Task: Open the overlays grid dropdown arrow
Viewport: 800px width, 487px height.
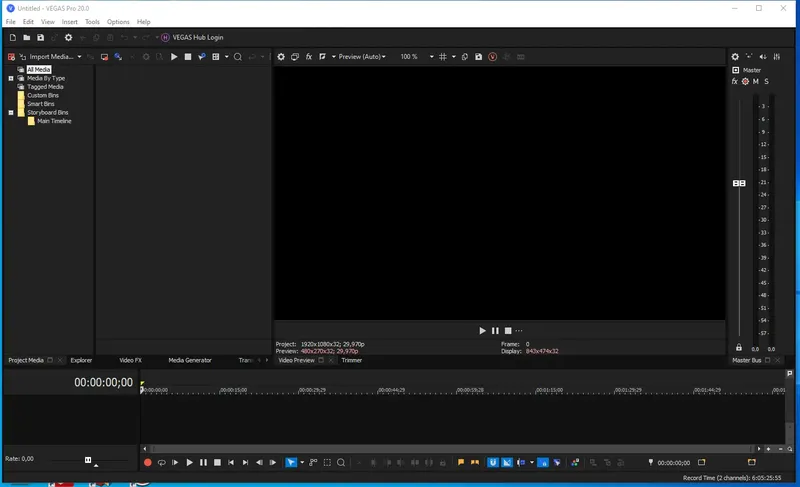Action: point(454,57)
